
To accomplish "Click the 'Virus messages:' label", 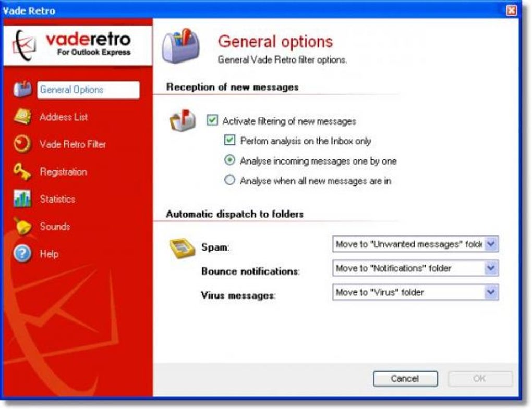I will (238, 295).
